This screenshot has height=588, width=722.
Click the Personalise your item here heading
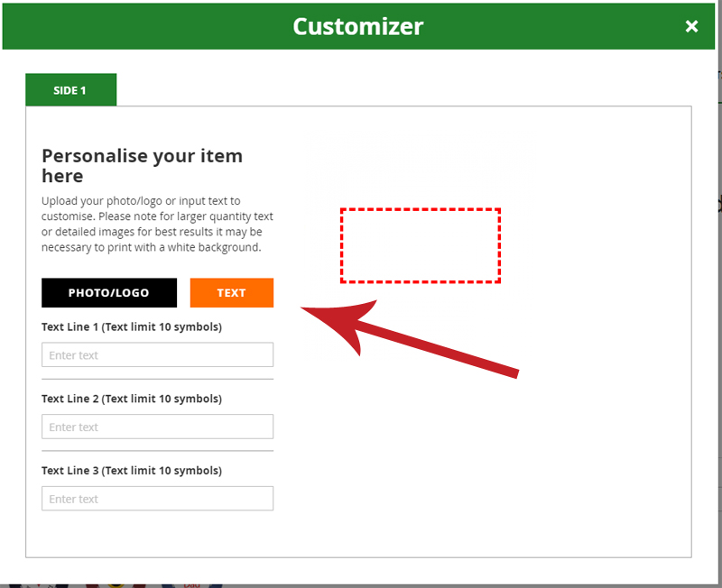[142, 166]
